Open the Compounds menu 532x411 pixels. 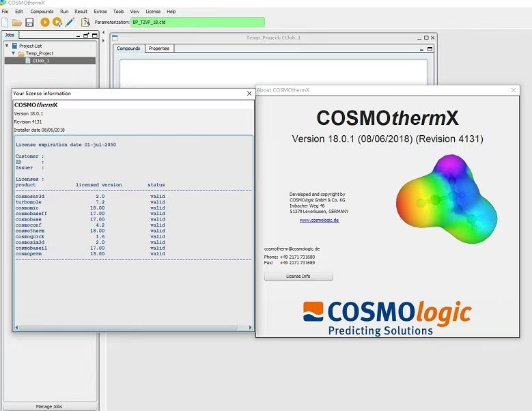[42, 12]
